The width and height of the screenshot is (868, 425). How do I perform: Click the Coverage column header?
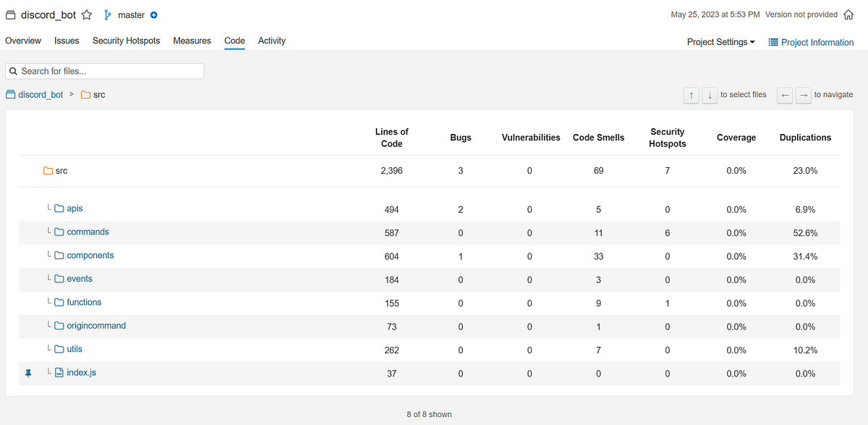coord(736,138)
